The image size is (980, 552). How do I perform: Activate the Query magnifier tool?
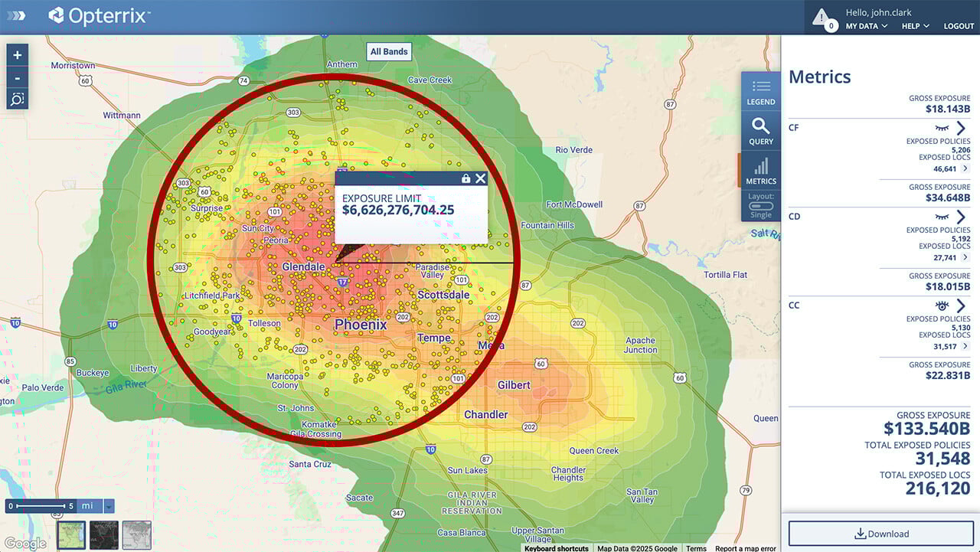tap(760, 132)
